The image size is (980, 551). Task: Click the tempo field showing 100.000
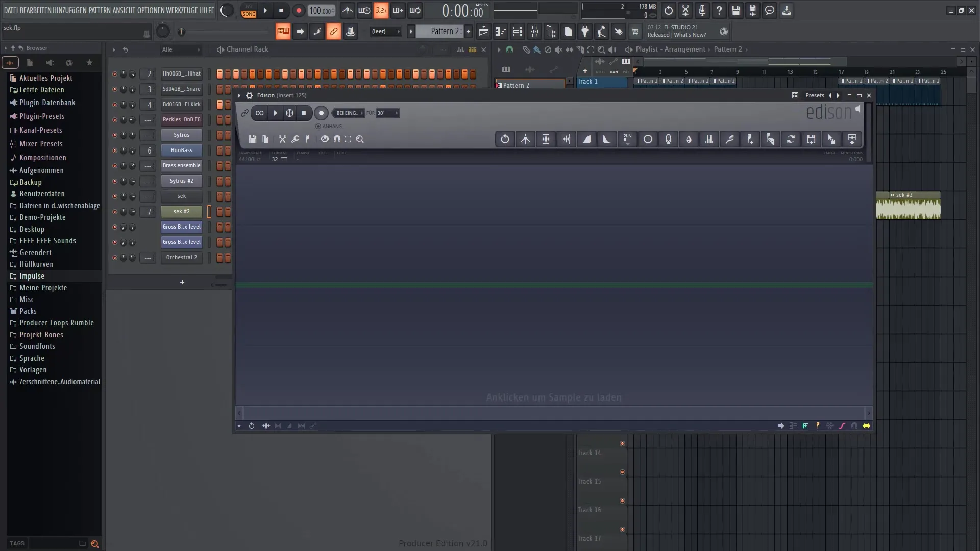click(x=322, y=11)
